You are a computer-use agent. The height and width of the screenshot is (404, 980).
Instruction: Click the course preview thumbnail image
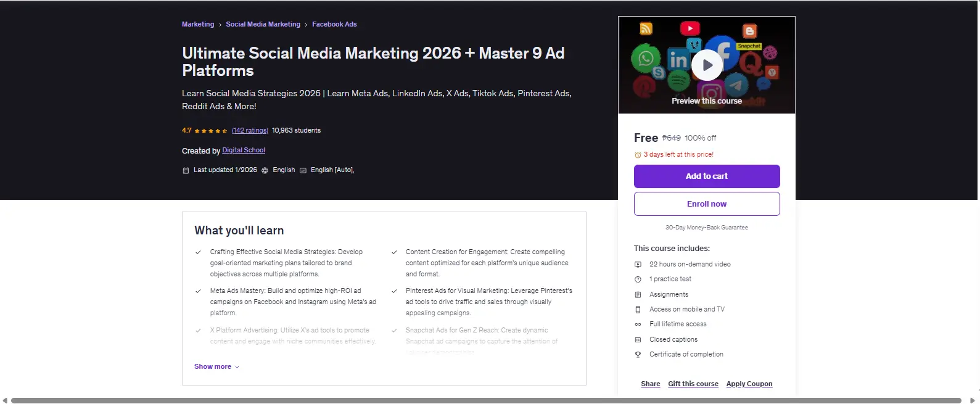[707, 65]
